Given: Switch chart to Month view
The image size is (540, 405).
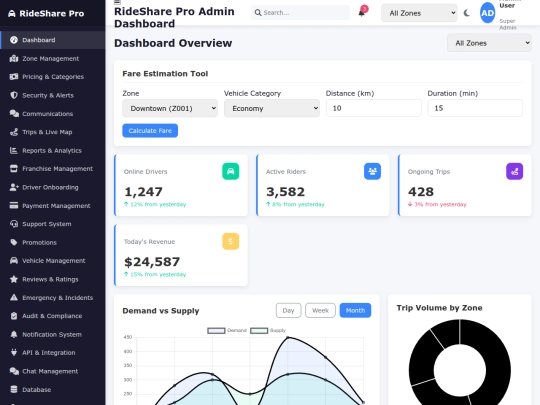Looking at the screenshot, I should pyautogui.click(x=355, y=310).
